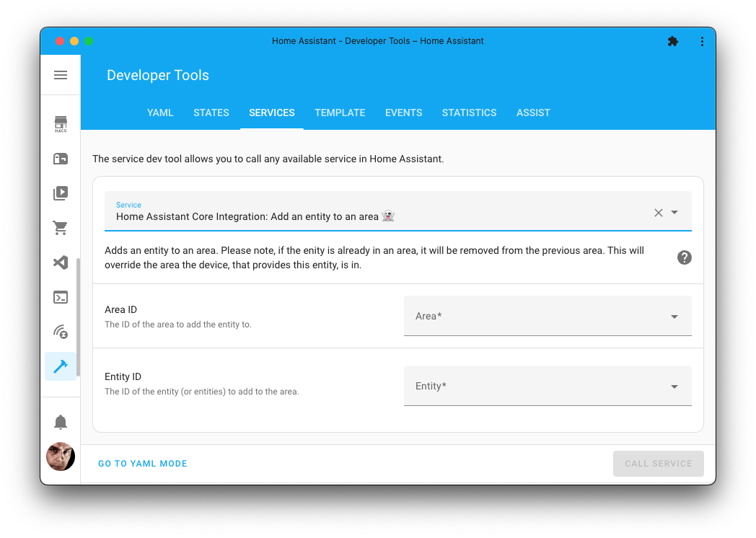Open the browser extensions puzzle icon
Viewport: 756px width, 538px height.
[x=673, y=41]
